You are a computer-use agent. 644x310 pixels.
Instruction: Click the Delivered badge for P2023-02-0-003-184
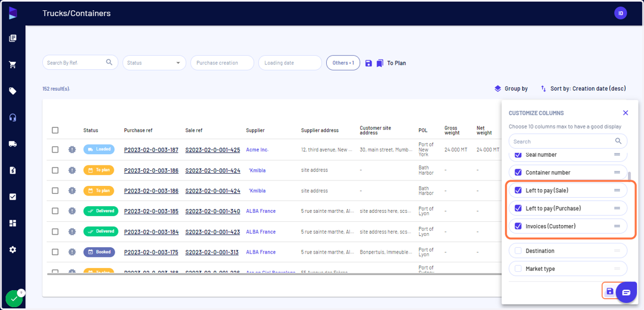click(x=101, y=231)
